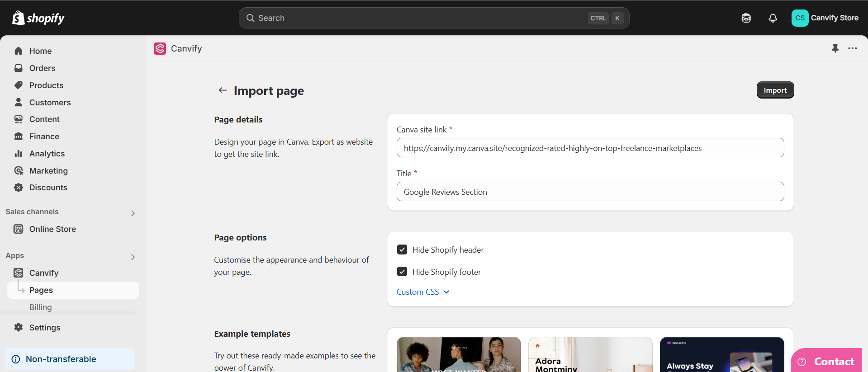
Task: Click the Page details heading text
Action: tap(238, 120)
